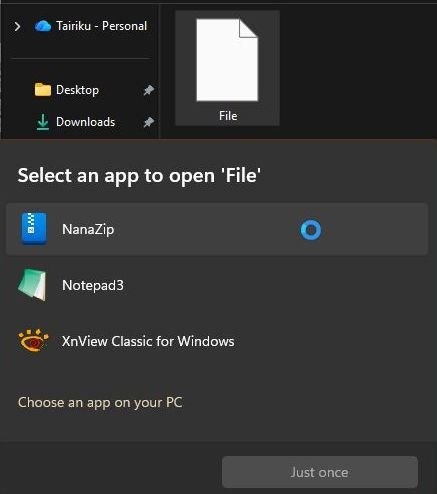Viewport: 437px width, 494px height.
Task: Click the OneDrive cloud icon
Action: coord(43,26)
